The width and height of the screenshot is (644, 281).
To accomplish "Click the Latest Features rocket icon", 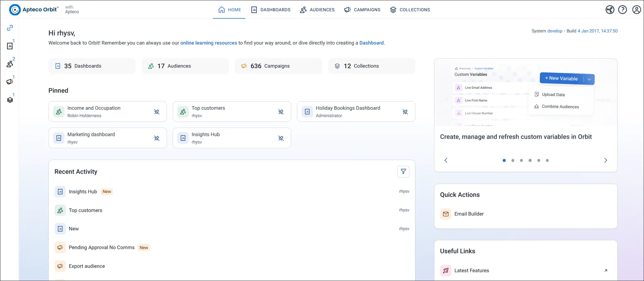I will pyautogui.click(x=446, y=271).
